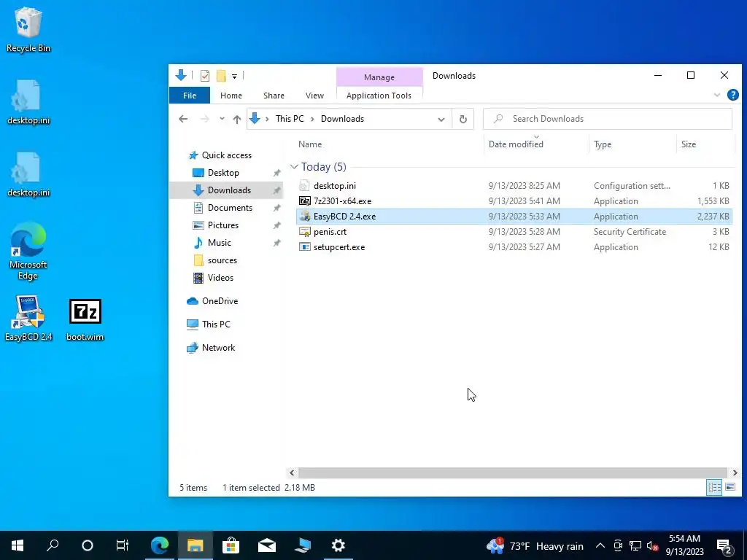Expand the ribbon using the chevron

(x=717, y=96)
